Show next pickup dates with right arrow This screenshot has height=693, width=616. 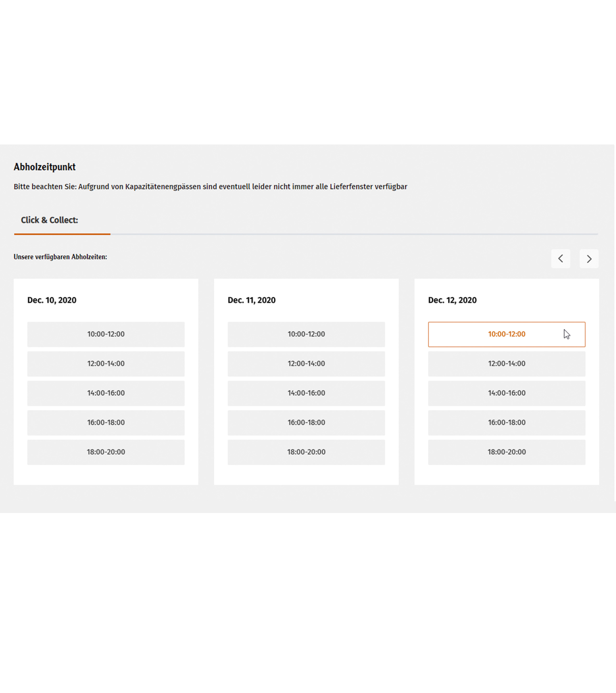pyautogui.click(x=589, y=259)
